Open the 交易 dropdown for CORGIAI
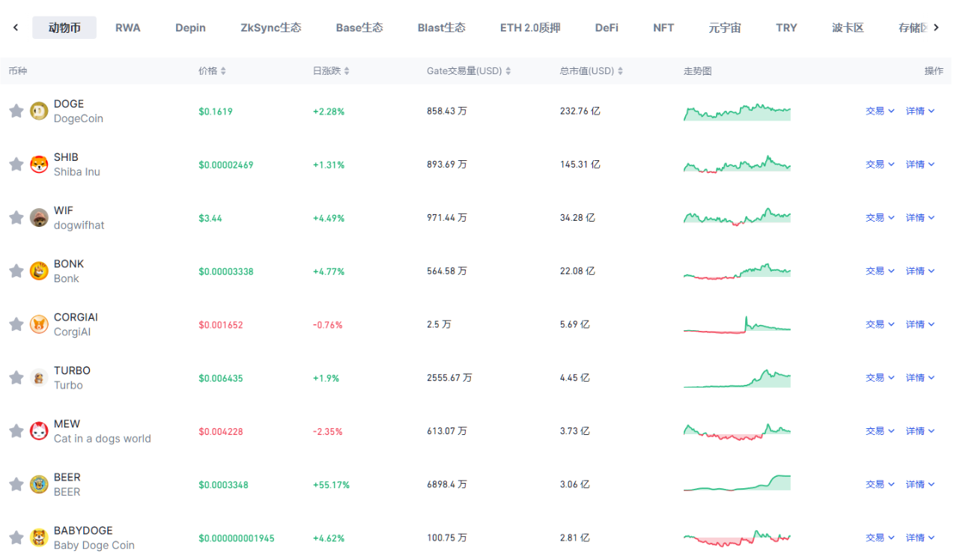This screenshot has height=560, width=954. tap(880, 324)
